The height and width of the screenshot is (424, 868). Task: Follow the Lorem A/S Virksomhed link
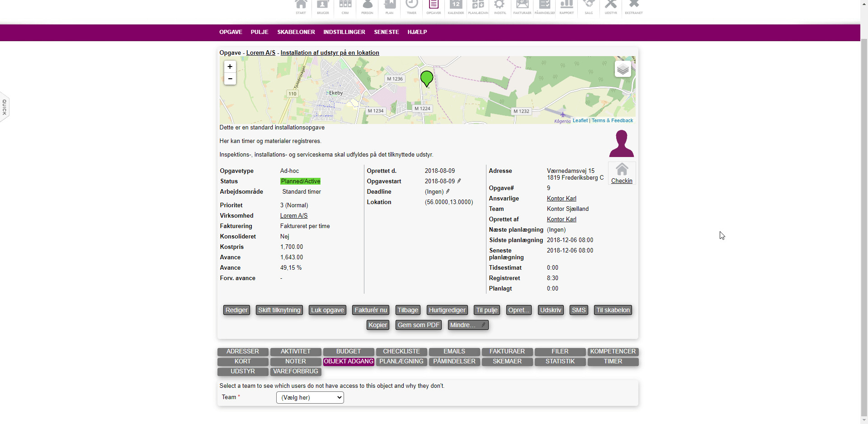point(293,216)
